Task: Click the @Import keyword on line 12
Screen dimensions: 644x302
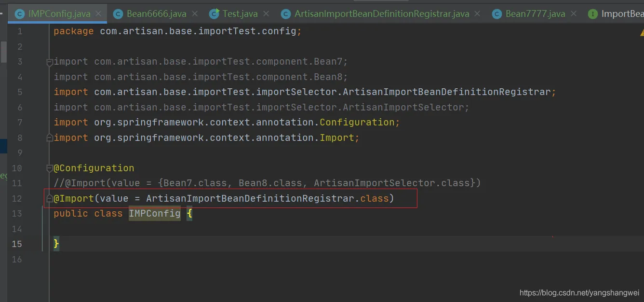Action: (74, 199)
